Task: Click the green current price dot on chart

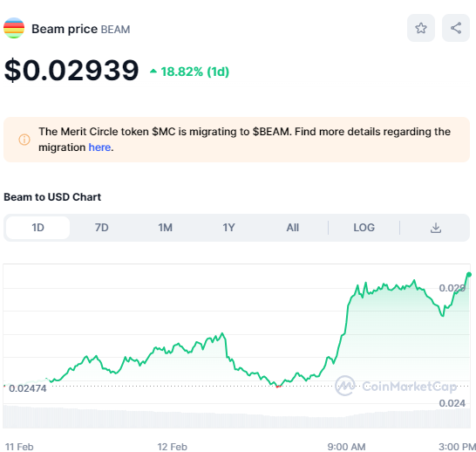Action: click(x=469, y=275)
